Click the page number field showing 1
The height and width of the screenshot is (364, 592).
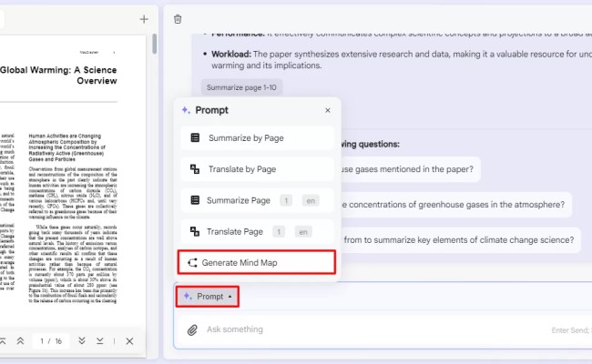click(42, 341)
